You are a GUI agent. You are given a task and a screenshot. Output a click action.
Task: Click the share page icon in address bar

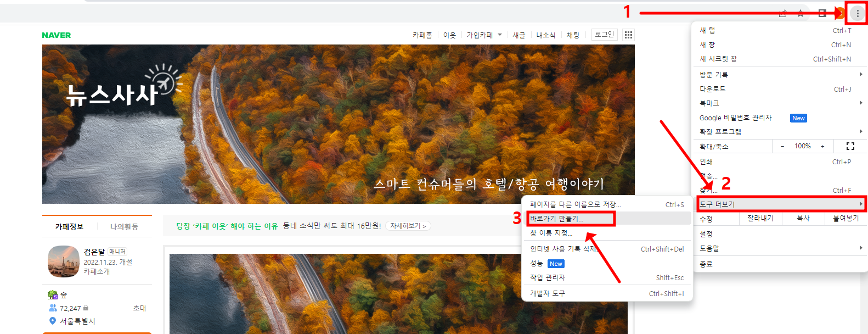(782, 13)
